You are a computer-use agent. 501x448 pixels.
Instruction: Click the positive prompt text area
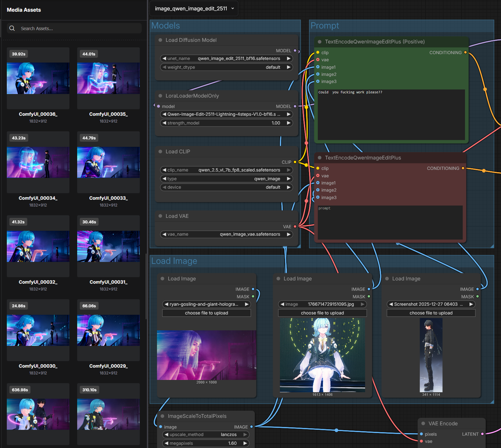click(391, 115)
